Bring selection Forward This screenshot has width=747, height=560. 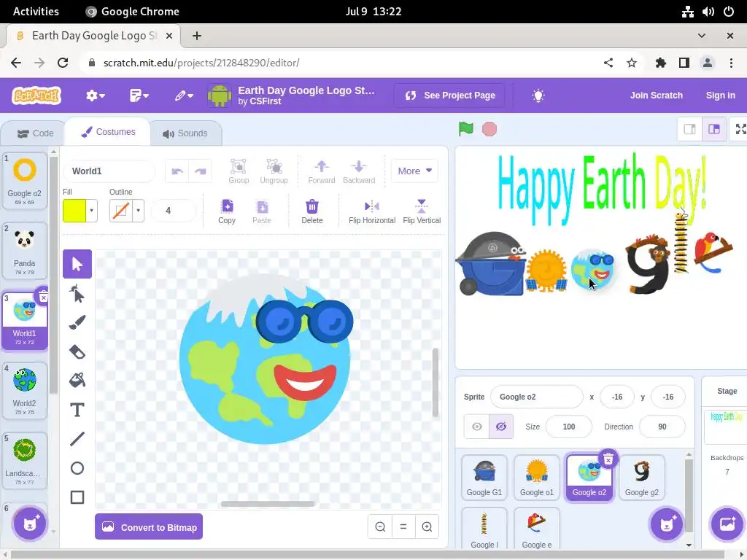tap(322, 171)
